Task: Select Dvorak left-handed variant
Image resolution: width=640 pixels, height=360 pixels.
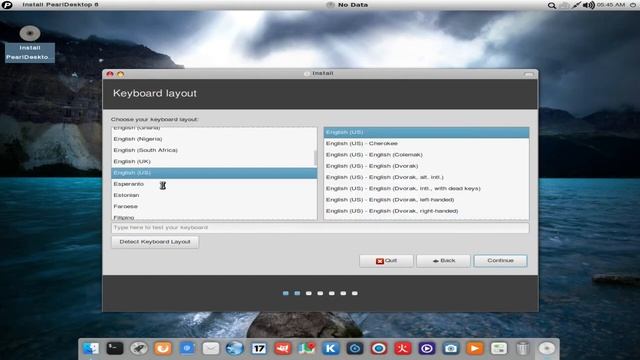Action: 426,200
